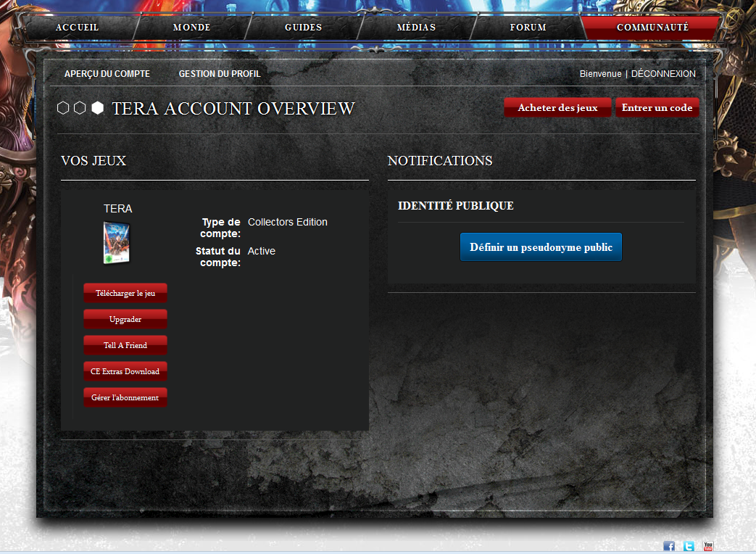Image resolution: width=756 pixels, height=554 pixels.
Task: Click the Collectors Edition value
Action: [x=287, y=223]
